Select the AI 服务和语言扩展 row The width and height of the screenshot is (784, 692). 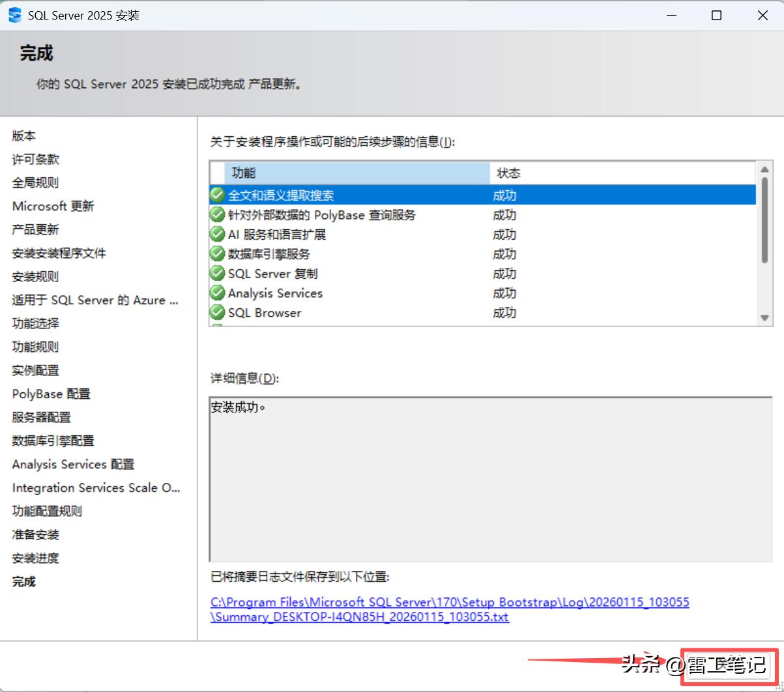tap(483, 234)
